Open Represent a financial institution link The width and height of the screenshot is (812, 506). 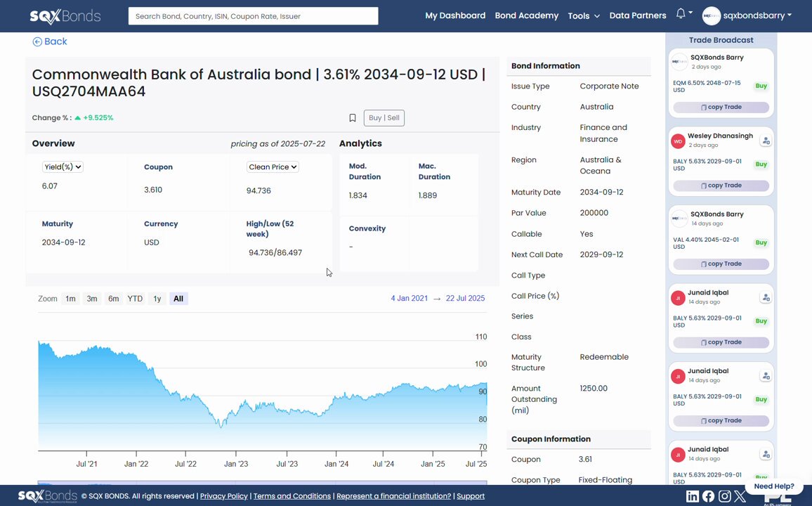pos(393,496)
